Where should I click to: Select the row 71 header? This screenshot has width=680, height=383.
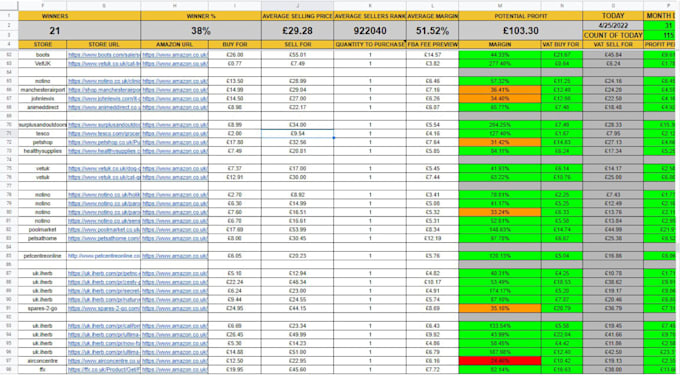pyautogui.click(x=9, y=134)
